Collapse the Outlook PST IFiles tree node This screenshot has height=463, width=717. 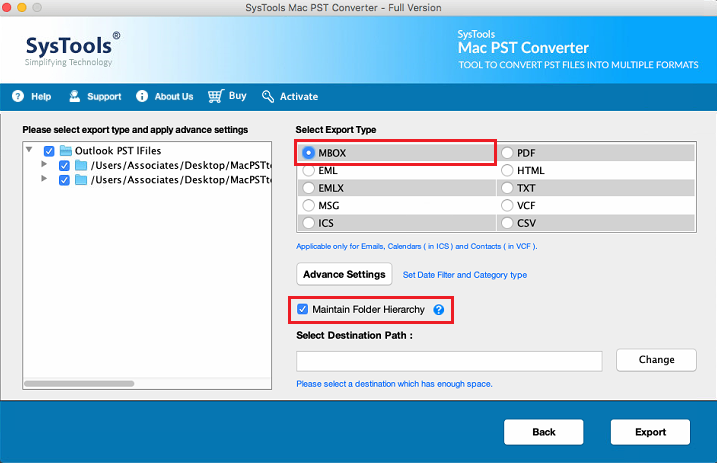click(x=29, y=149)
